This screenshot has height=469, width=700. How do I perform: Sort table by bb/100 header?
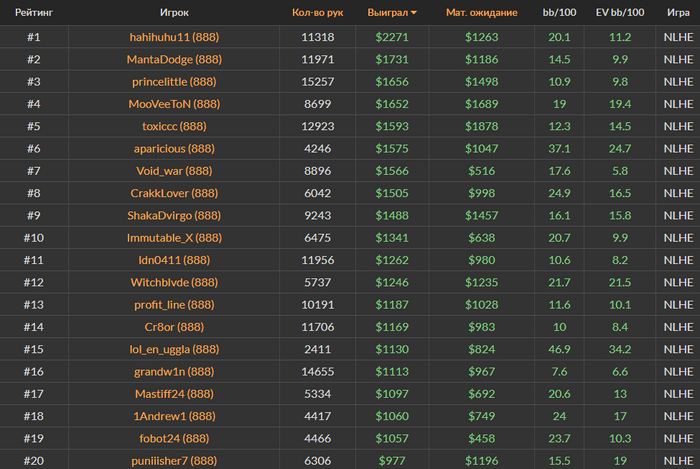pos(559,12)
